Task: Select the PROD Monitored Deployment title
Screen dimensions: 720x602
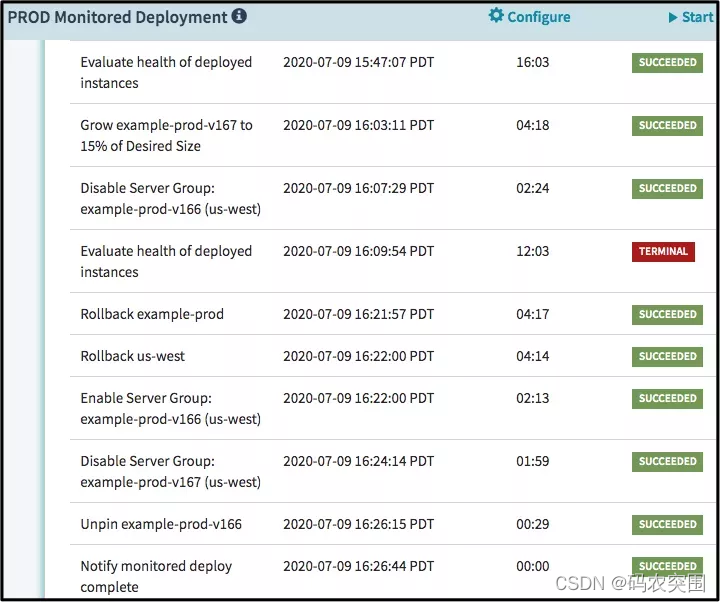Action: (x=117, y=17)
